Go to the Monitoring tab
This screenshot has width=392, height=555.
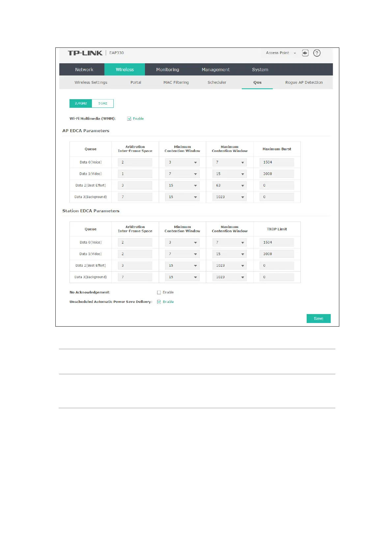[x=168, y=70]
